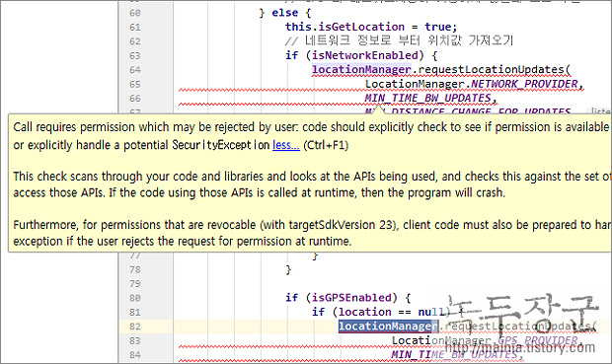This screenshot has height=364, width=612.
Task: Click line number 81 in gutter
Action: click(135, 312)
